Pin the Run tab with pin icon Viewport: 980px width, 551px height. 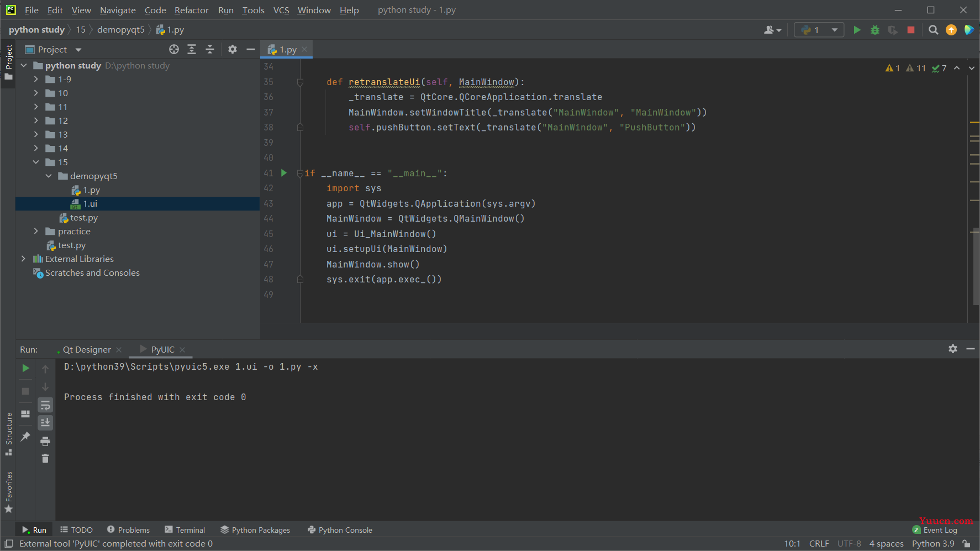pyautogui.click(x=25, y=437)
